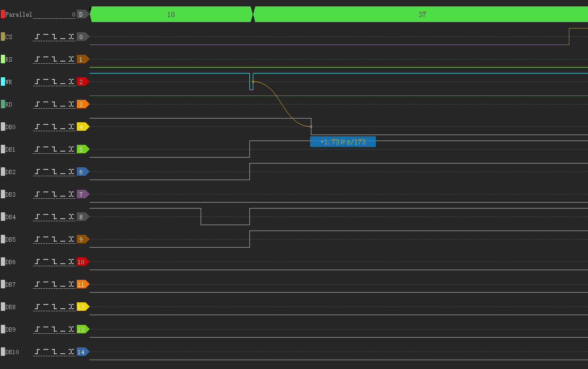The image size is (588, 369).
Task: Select the DB3 channel name label
Action: (11, 194)
